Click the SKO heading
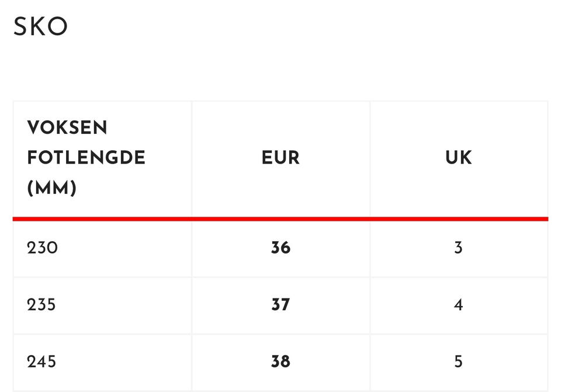Image resolution: width=561 pixels, height=392 pixels. click(41, 27)
